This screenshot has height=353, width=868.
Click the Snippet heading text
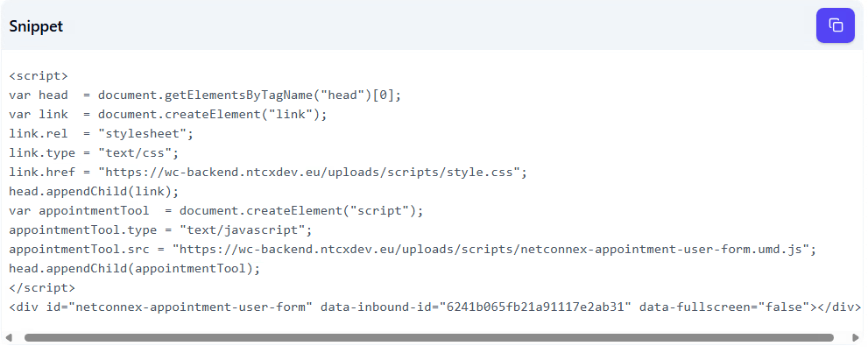pos(36,26)
